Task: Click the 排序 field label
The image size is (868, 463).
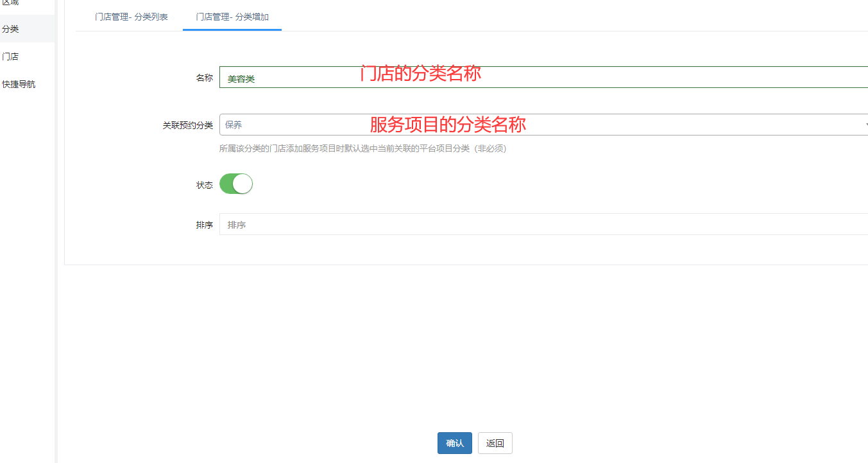Action: pos(204,225)
